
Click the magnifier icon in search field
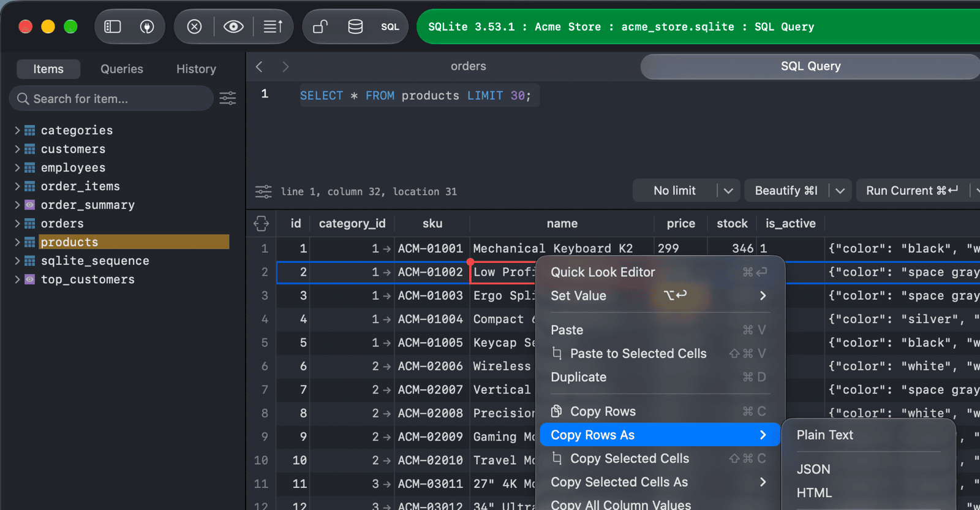click(23, 99)
